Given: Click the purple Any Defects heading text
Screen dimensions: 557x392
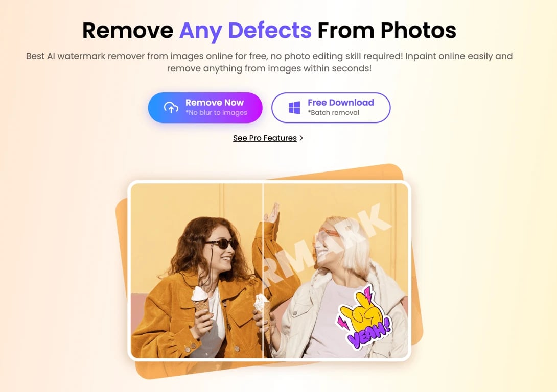Looking at the screenshot, I should [x=245, y=31].
